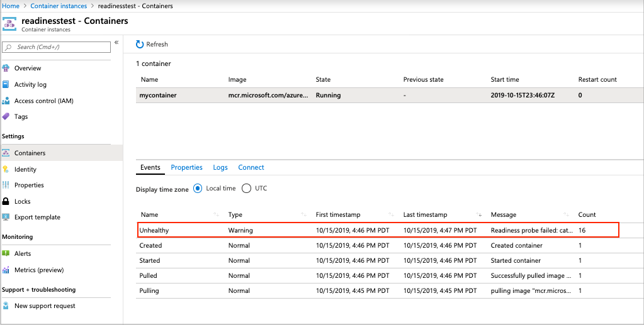Image resolution: width=644 pixels, height=325 pixels.
Task: Open the Overview icon in sidebar
Action: point(6,68)
